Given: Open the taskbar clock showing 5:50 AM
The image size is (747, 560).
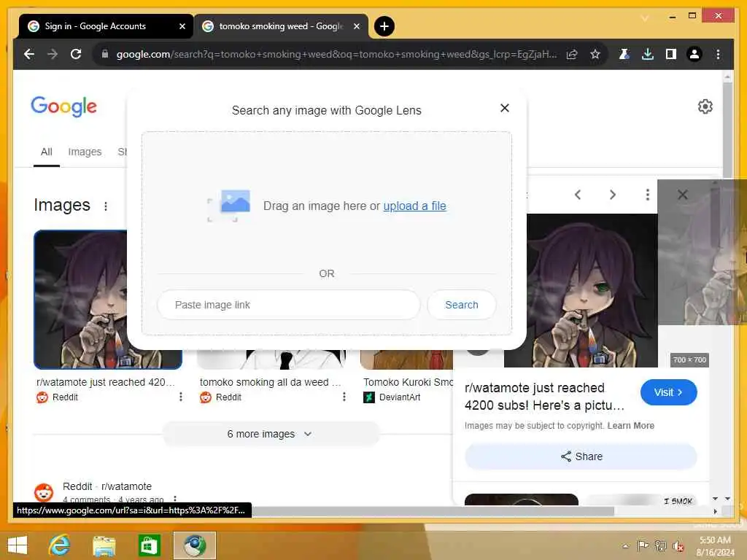Looking at the screenshot, I should click(x=715, y=546).
